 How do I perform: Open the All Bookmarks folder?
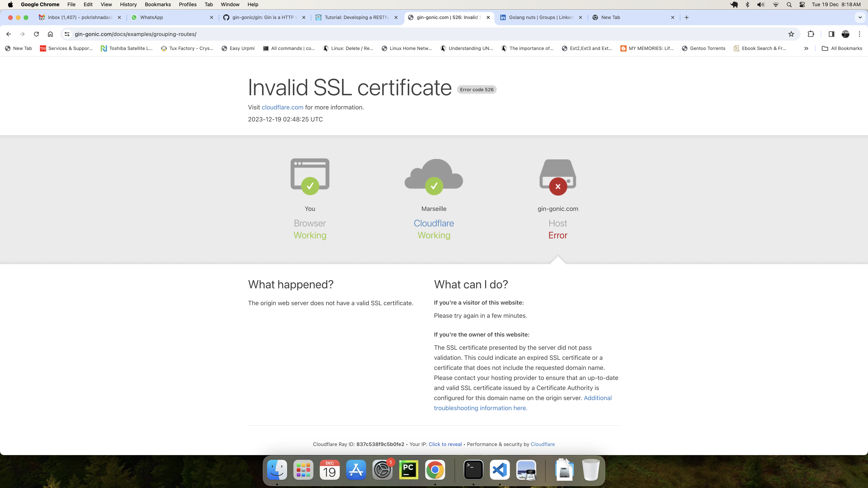[842, 48]
